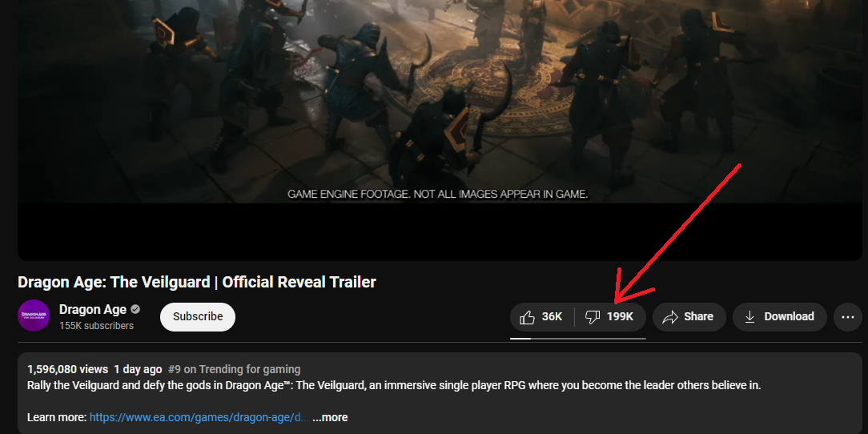This screenshot has height=434, width=868.
Task: Download the video
Action: (x=779, y=316)
